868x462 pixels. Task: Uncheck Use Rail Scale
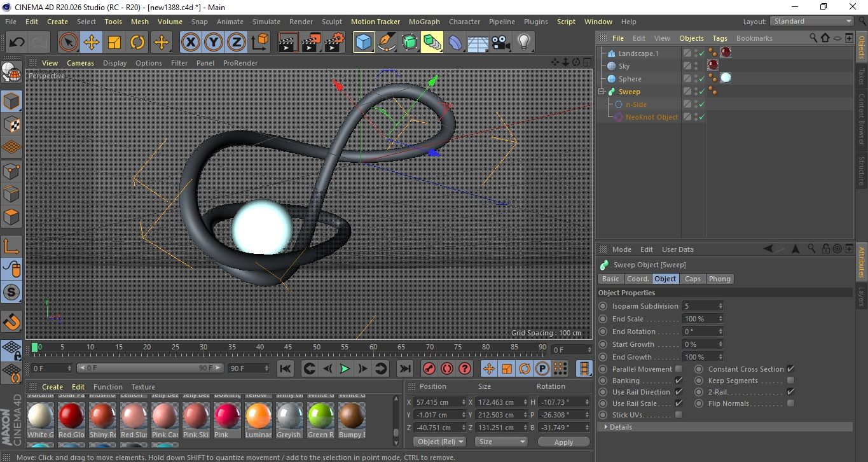679,403
